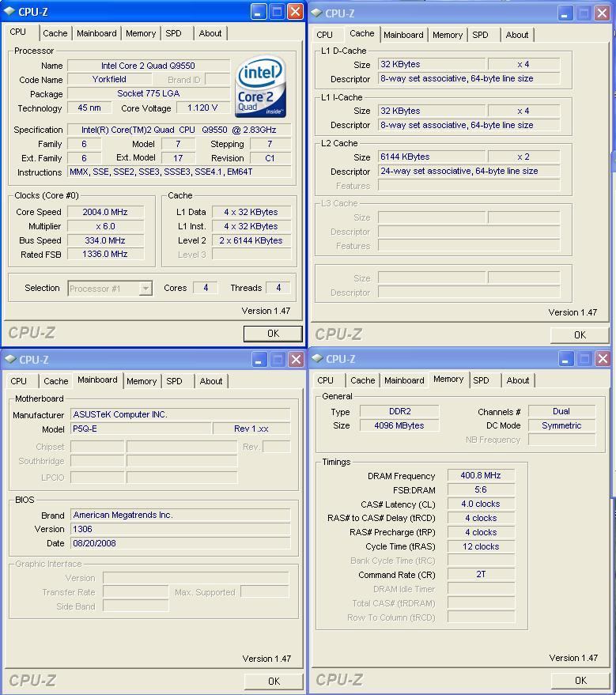Click the FSB:DRAM ratio 5:6
Viewport: 616px width, 695px height.
[x=481, y=489]
